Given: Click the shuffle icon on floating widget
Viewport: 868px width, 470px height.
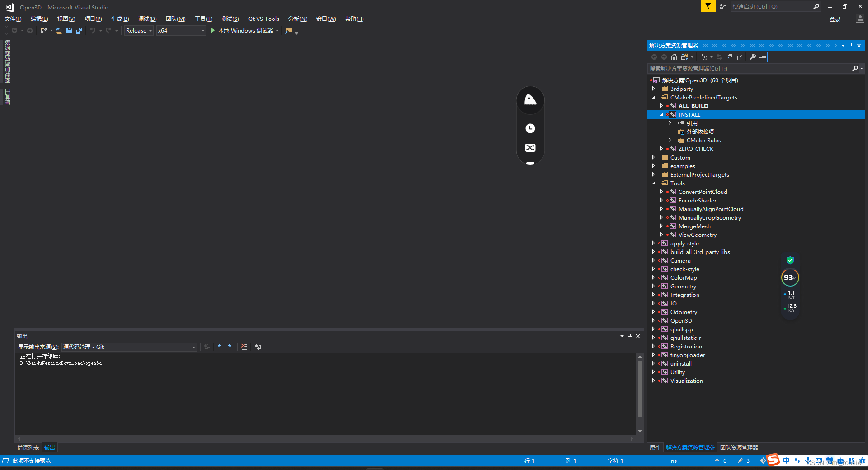Looking at the screenshot, I should click(530, 148).
